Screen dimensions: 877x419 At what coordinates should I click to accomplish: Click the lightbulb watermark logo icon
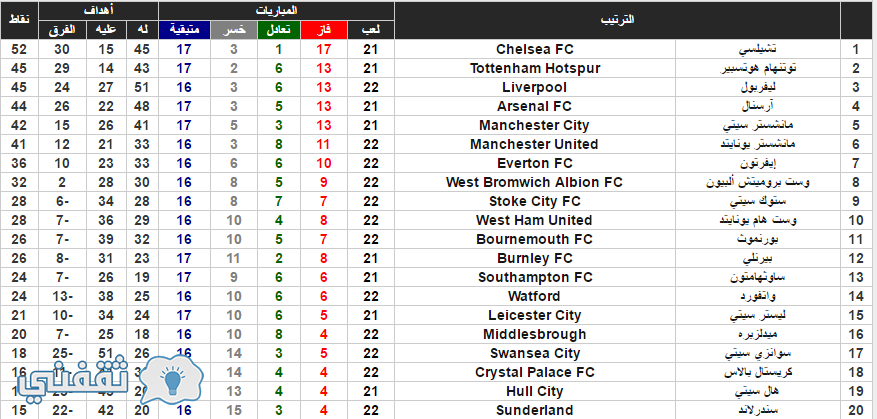click(171, 379)
